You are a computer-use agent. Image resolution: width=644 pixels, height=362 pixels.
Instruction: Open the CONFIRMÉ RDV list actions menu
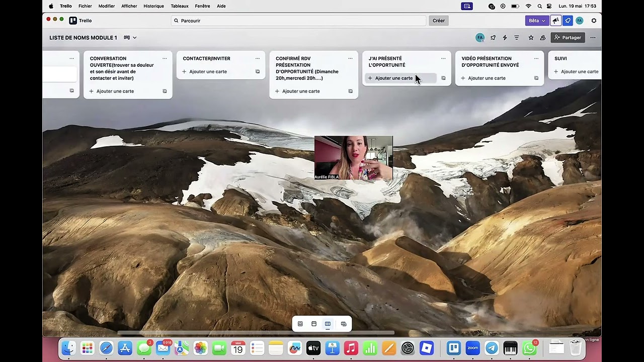tap(350, 58)
